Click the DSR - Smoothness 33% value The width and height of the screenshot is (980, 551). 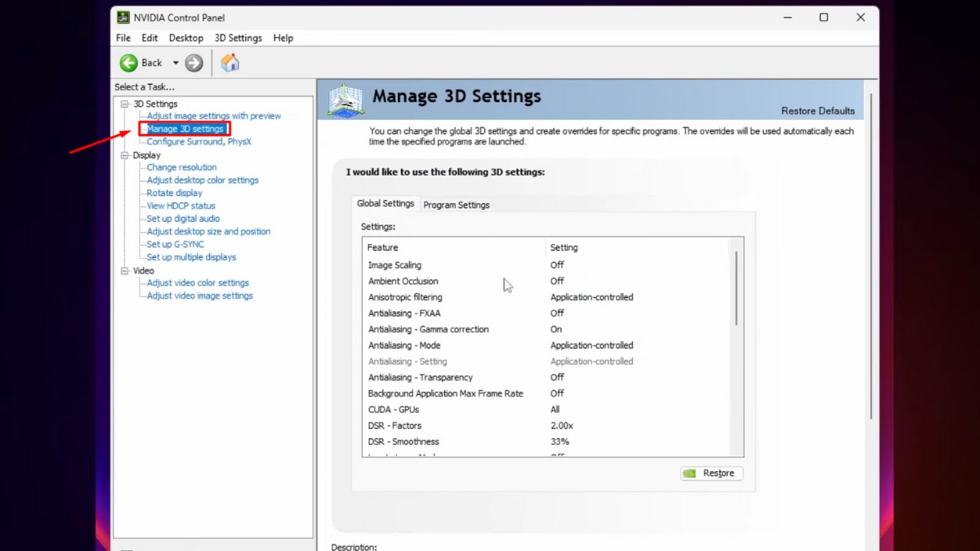(559, 442)
